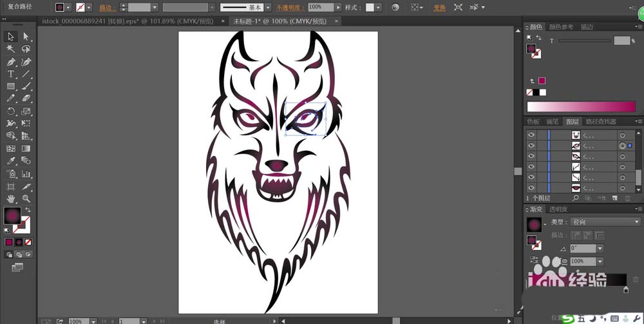Image resolution: width=644 pixels, height=324 pixels.
Task: Select the Curvature pen tool beside Pen
Action: (x=26, y=62)
